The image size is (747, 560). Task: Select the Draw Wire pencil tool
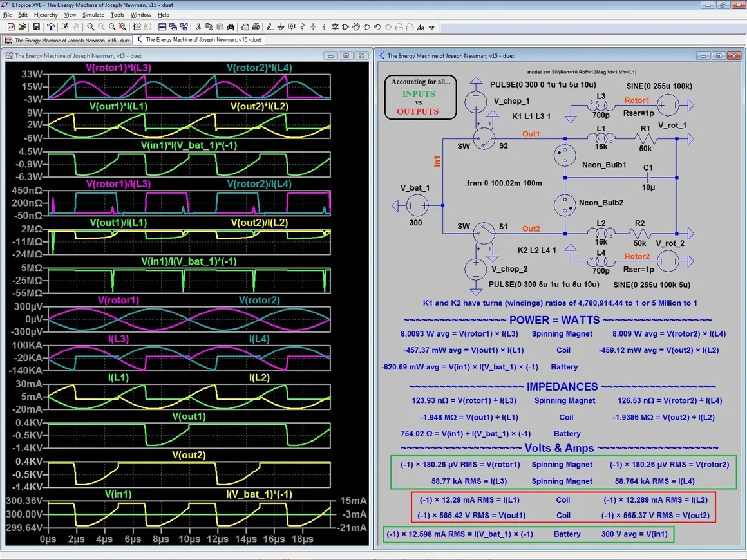pos(270,27)
